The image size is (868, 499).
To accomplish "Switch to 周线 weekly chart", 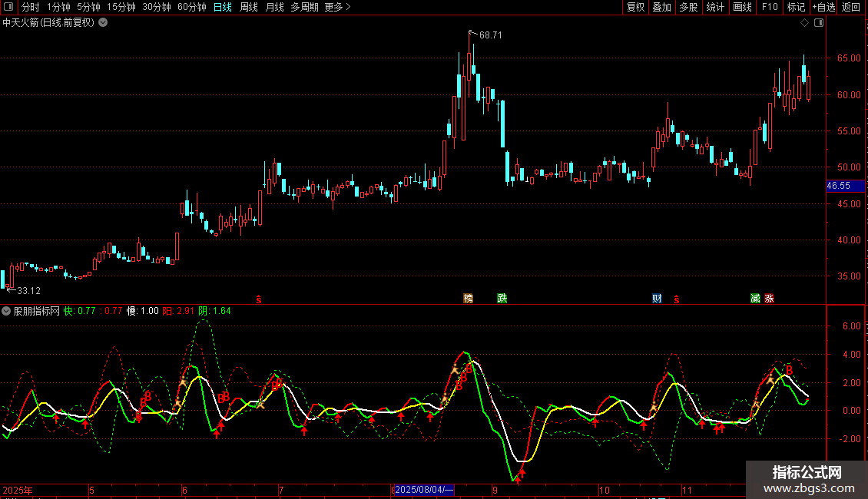I will coord(249,7).
